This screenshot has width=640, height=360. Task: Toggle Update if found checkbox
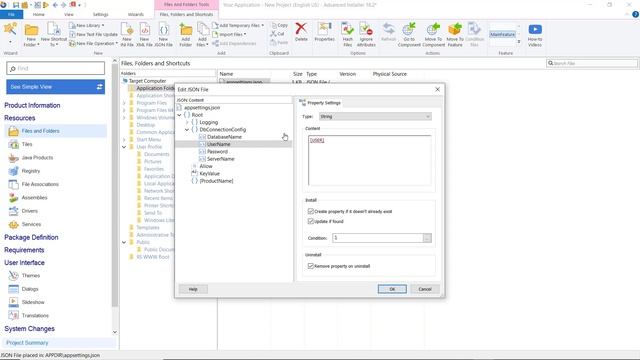click(311, 221)
